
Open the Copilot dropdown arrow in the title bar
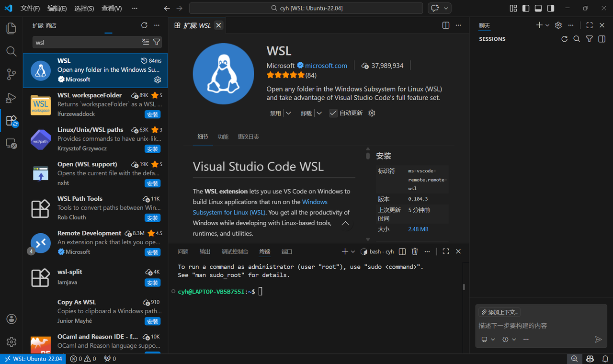[446, 8]
